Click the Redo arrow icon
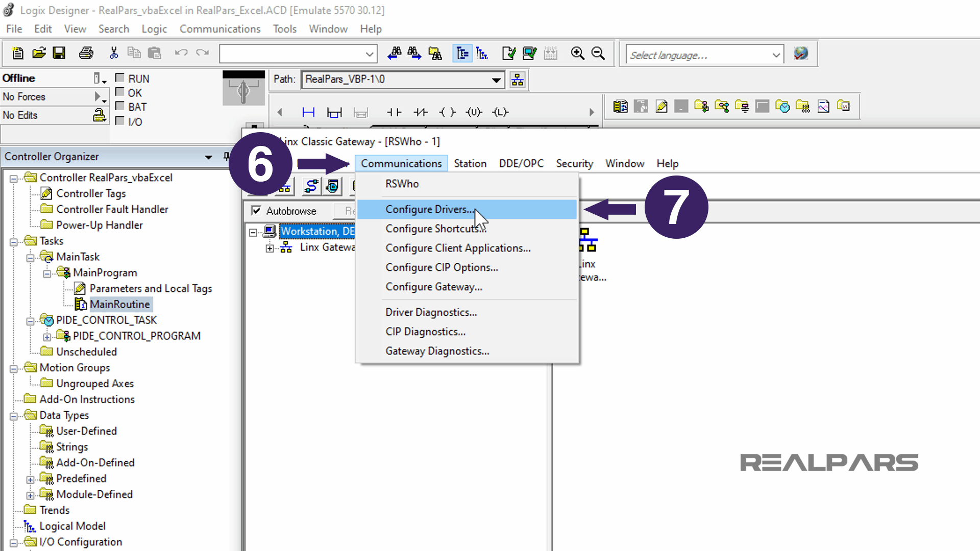The image size is (980, 551). [203, 53]
